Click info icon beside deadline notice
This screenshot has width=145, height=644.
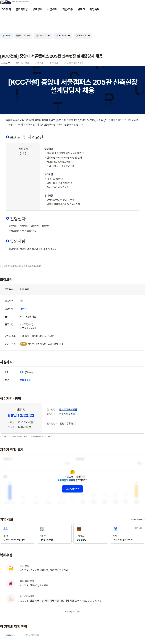click(2, 437)
